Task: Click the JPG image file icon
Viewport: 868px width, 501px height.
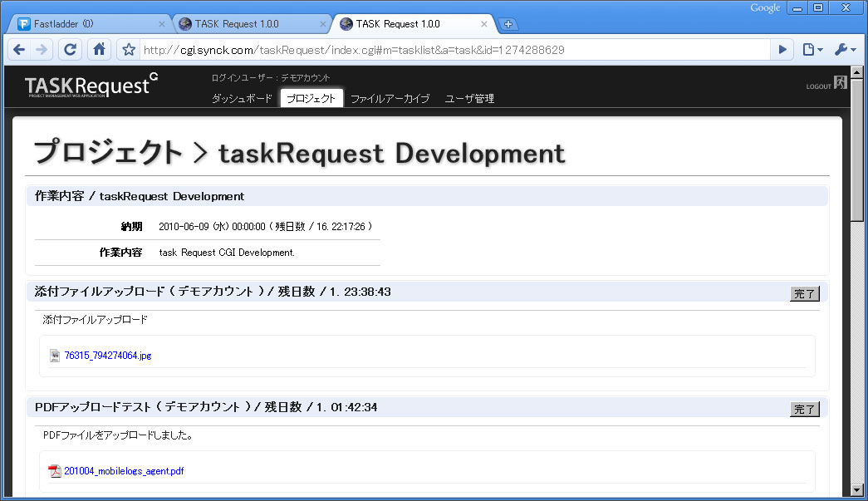Action: tap(54, 356)
